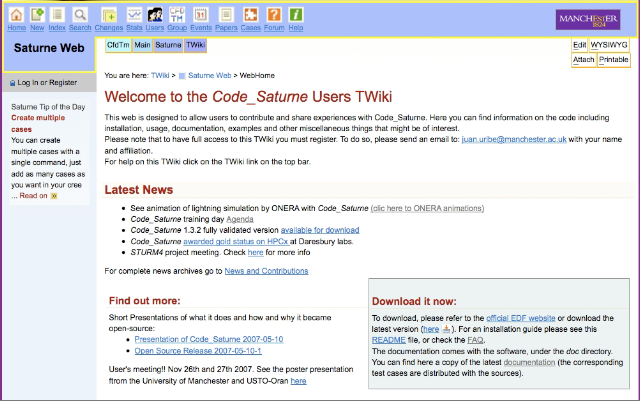Open awarded gold status on HPCx link
Image resolution: width=640 pixels, height=401 pixels.
[236, 241]
